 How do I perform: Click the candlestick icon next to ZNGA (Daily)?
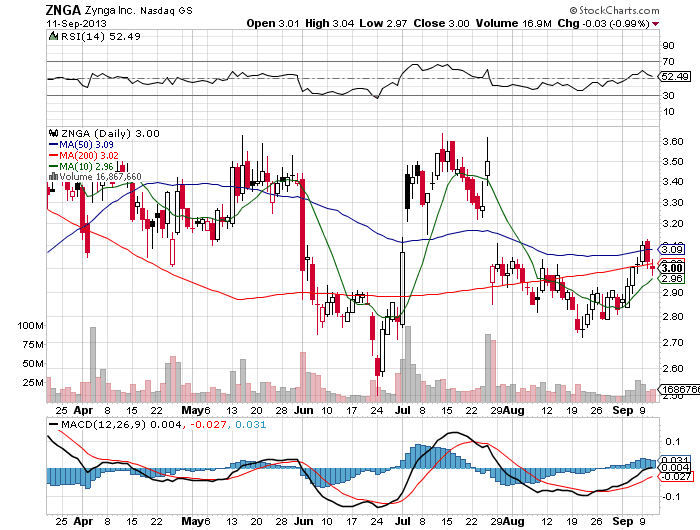tap(54, 133)
